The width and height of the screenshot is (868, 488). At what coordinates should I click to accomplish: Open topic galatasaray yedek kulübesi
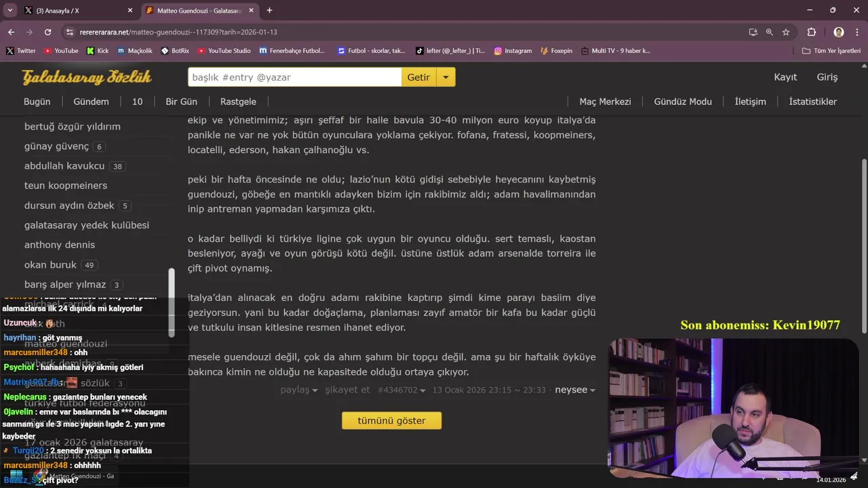click(x=86, y=225)
